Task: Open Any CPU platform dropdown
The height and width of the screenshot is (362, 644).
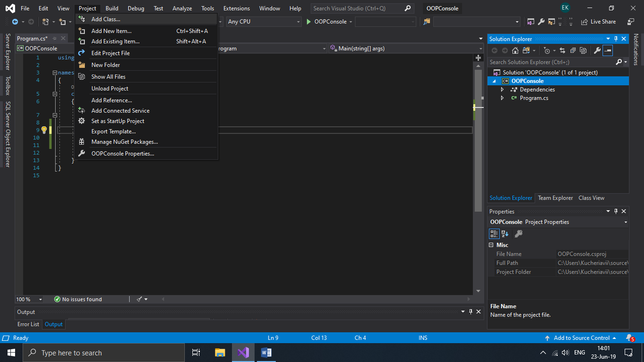Action: click(264, 22)
